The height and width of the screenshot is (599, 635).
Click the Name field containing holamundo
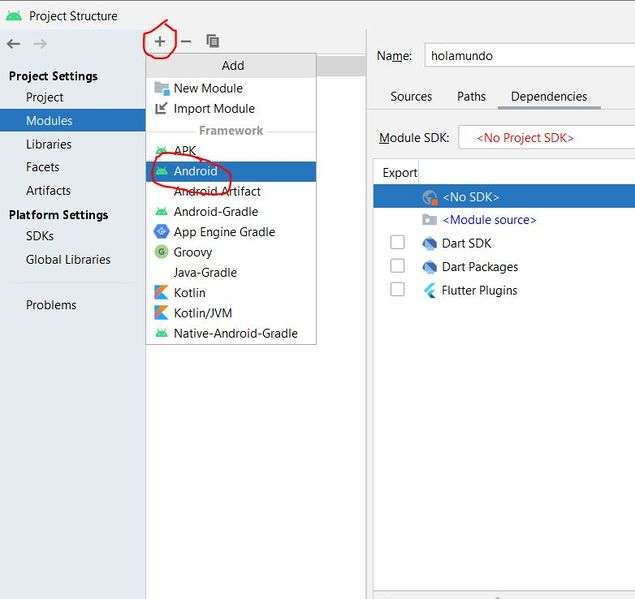[530, 55]
